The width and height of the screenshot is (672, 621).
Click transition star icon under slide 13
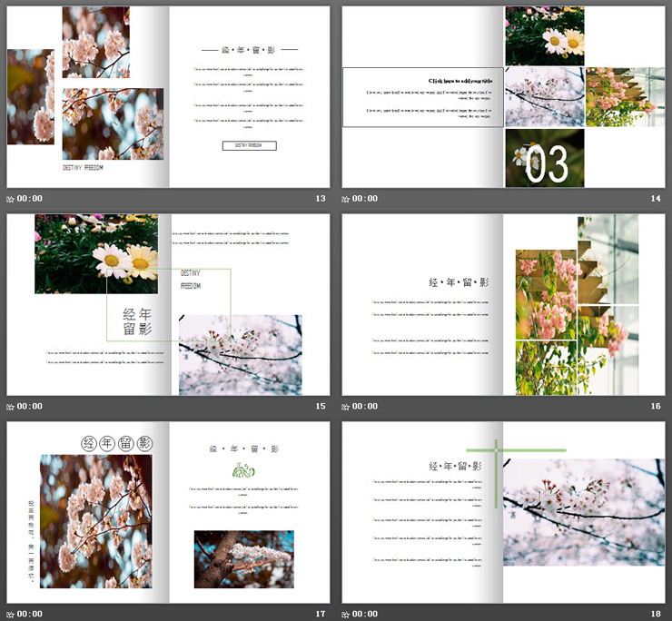(11, 200)
